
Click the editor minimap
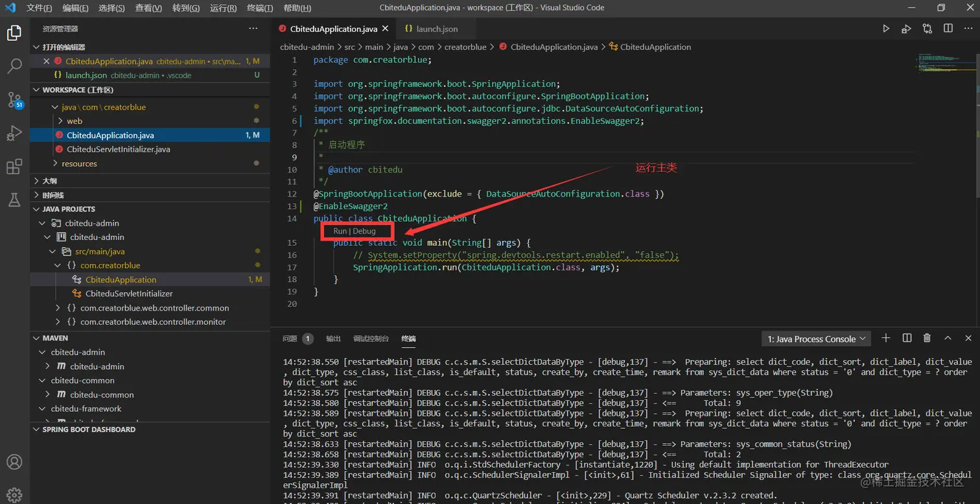pos(946,62)
